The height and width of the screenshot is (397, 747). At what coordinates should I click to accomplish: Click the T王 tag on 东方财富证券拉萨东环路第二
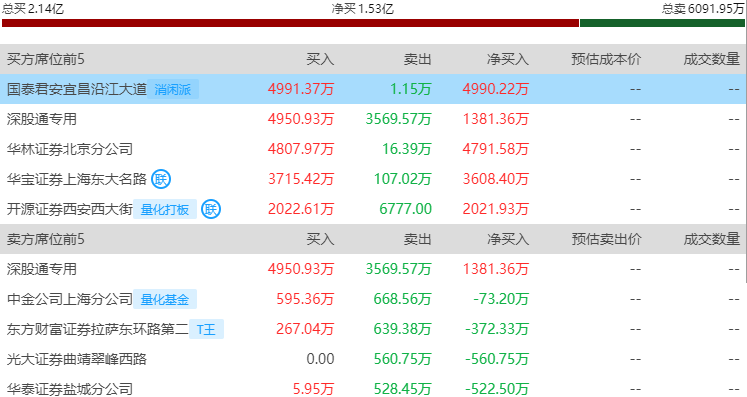click(206, 329)
